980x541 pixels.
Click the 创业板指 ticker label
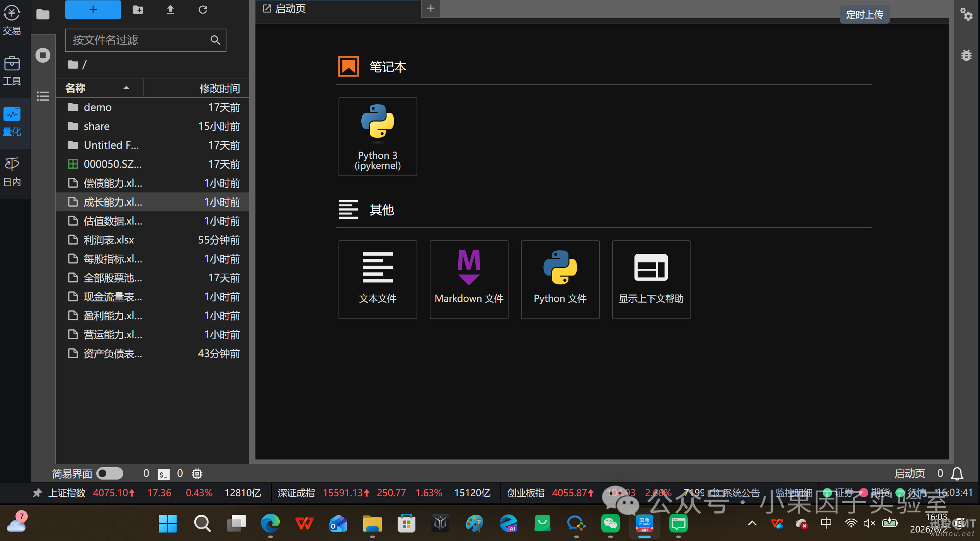[x=526, y=493]
